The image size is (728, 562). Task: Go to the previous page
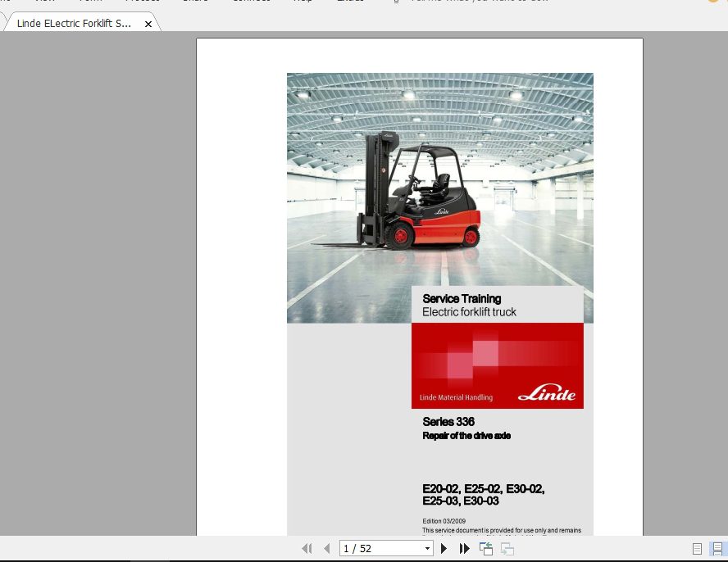click(327, 549)
